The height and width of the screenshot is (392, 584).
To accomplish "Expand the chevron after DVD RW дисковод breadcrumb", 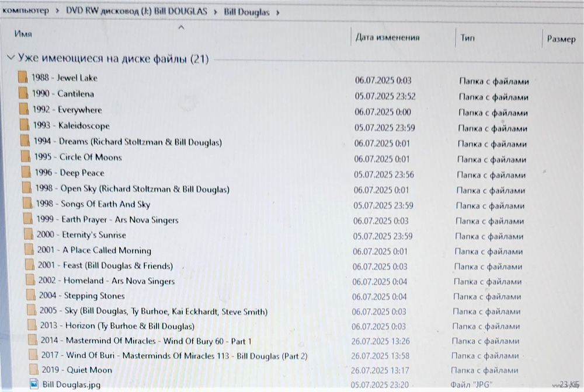I will (215, 12).
